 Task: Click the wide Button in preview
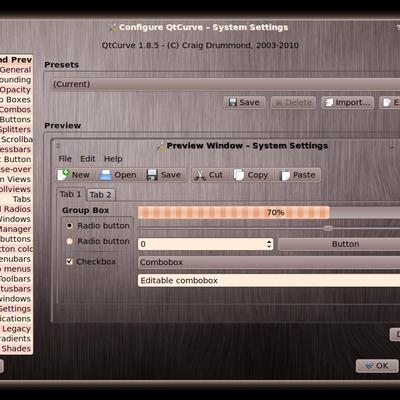(339, 244)
